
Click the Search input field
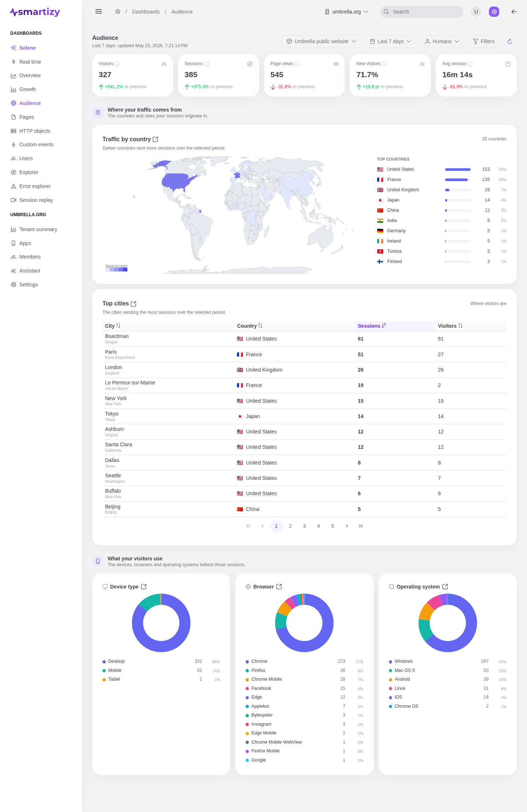(422, 12)
